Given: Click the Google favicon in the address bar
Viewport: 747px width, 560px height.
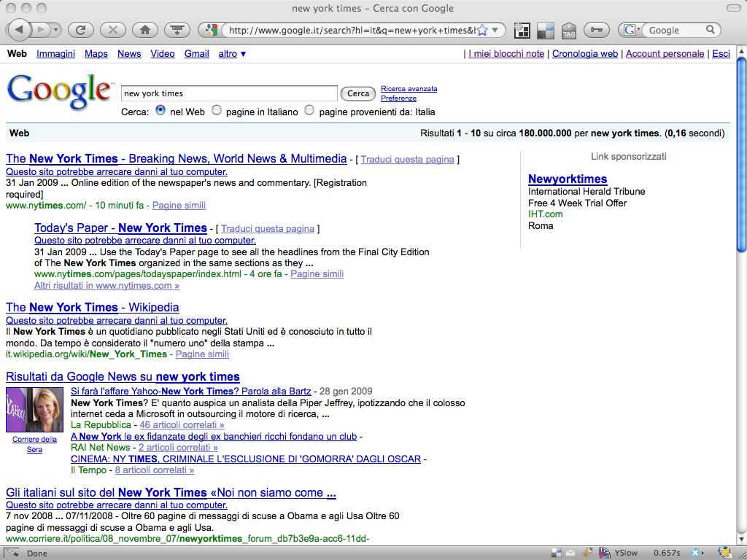Looking at the screenshot, I should tap(211, 30).
